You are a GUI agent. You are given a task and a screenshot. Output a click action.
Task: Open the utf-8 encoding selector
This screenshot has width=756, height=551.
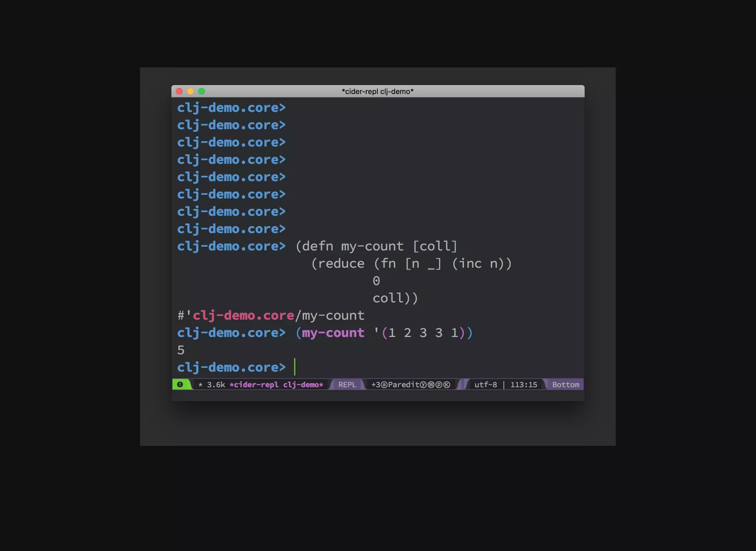pyautogui.click(x=485, y=385)
